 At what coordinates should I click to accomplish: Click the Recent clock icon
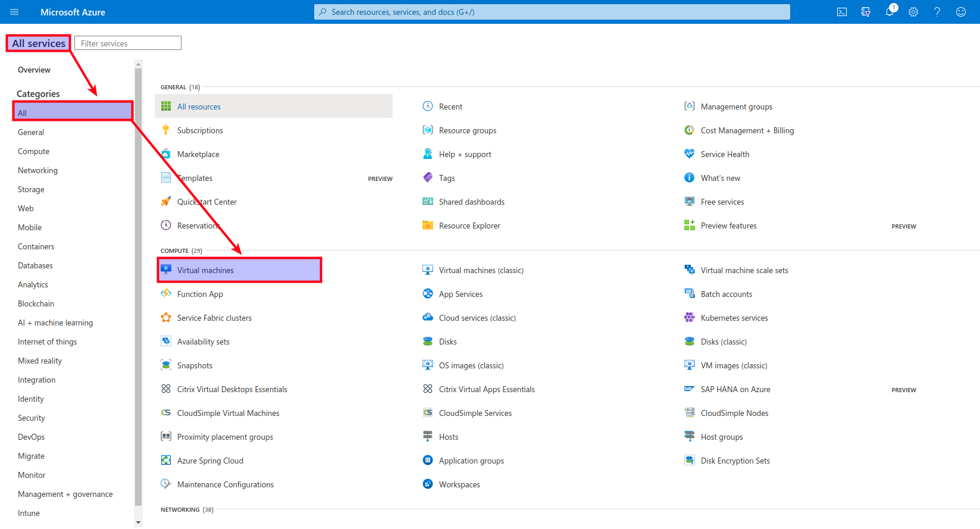[x=428, y=106]
